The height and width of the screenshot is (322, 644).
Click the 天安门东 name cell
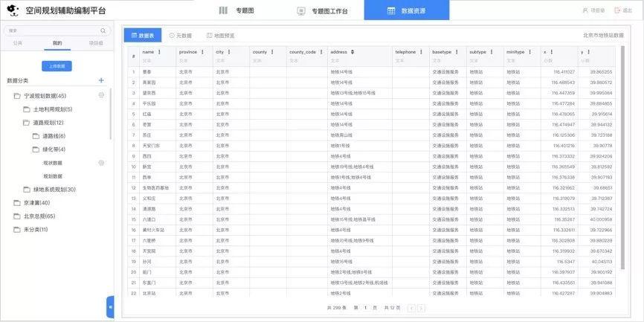(x=158, y=146)
